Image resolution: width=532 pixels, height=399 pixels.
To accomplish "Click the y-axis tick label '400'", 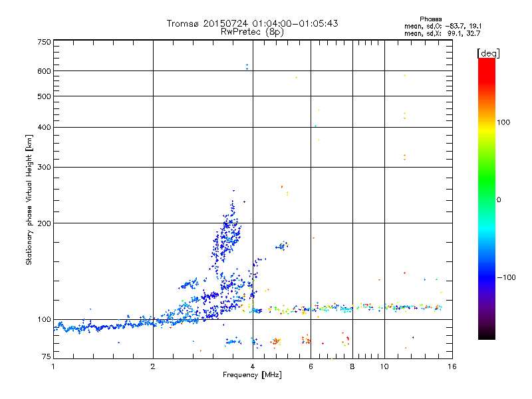I will coord(44,127).
